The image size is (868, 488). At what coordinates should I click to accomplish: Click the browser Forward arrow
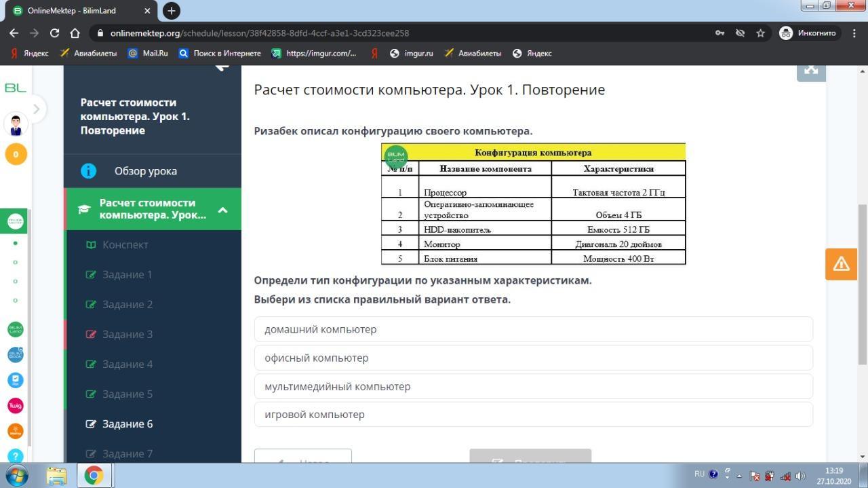click(x=34, y=33)
